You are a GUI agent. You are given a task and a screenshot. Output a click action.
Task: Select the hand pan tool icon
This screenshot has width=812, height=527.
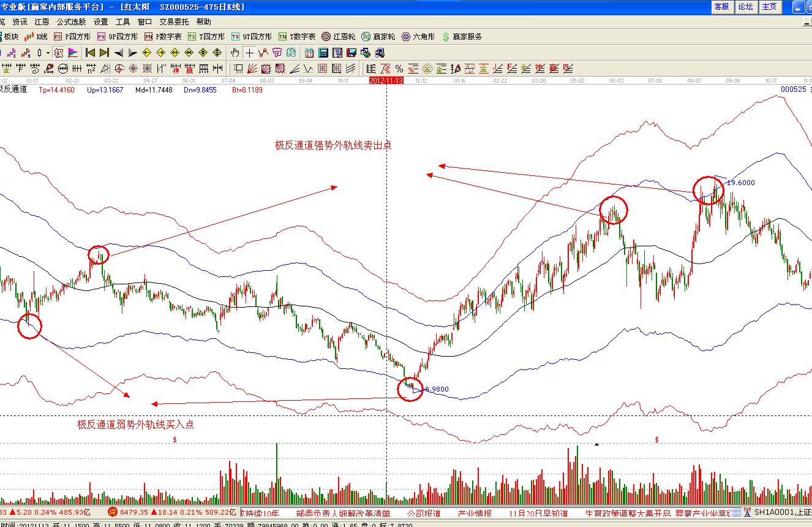click(235, 53)
